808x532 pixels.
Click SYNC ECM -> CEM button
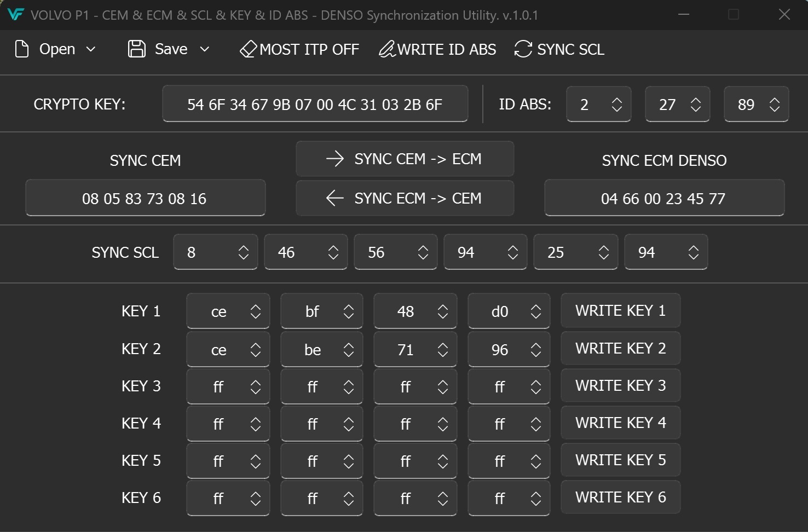pos(405,198)
